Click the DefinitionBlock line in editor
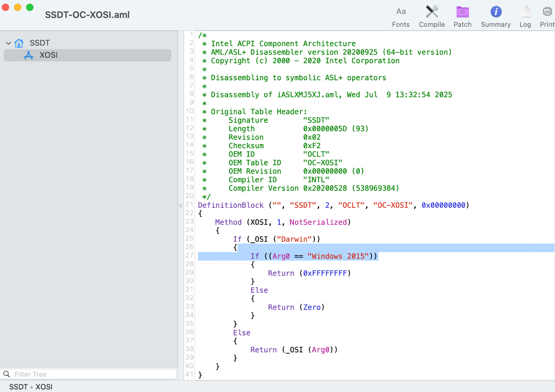The width and height of the screenshot is (555, 392). (231, 206)
